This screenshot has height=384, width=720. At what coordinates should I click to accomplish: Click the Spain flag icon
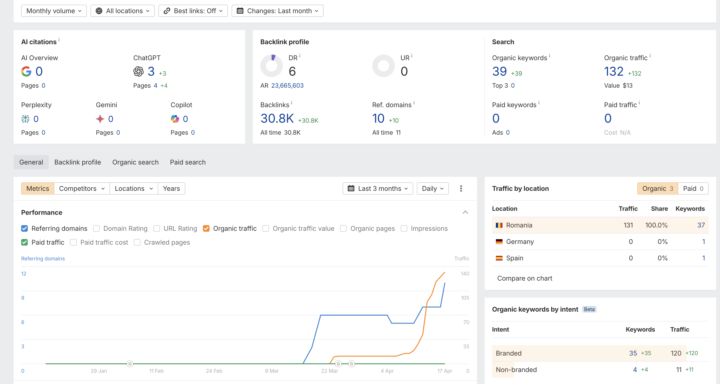click(x=499, y=258)
